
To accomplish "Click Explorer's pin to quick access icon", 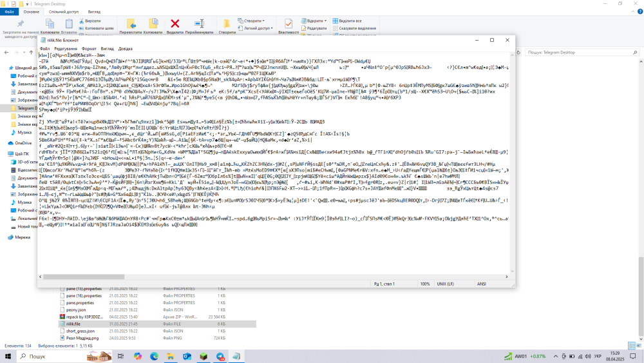I will click(20, 24).
